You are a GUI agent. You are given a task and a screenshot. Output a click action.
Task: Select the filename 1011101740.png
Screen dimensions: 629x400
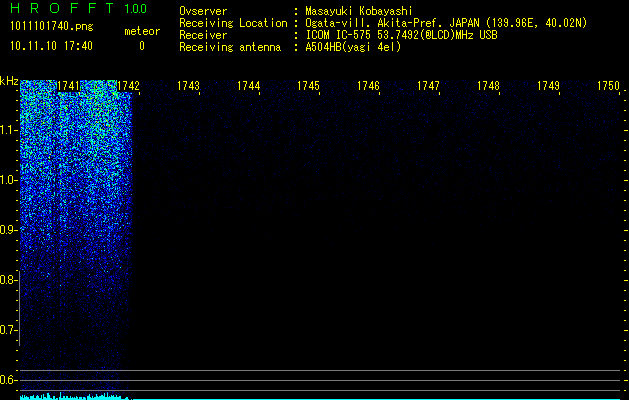pyautogui.click(x=52, y=26)
